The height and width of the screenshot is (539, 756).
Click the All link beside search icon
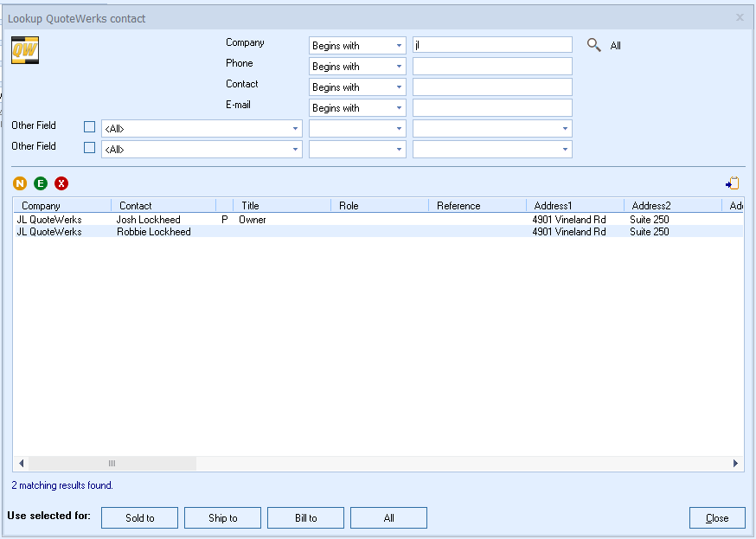615,46
